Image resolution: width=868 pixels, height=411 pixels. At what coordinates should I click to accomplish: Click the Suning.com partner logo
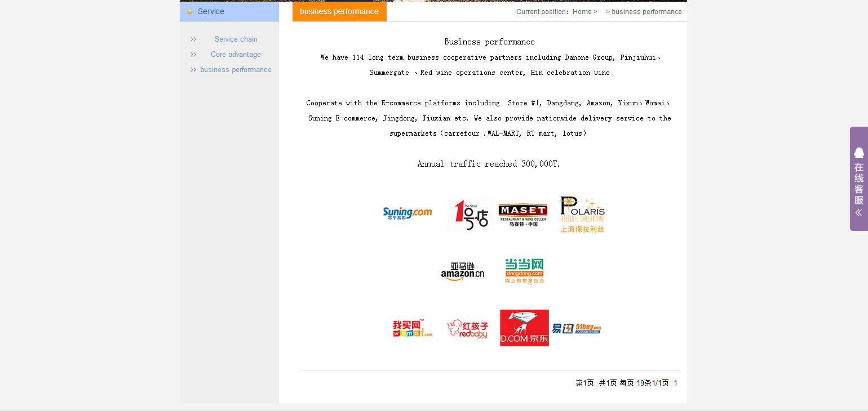tap(408, 213)
